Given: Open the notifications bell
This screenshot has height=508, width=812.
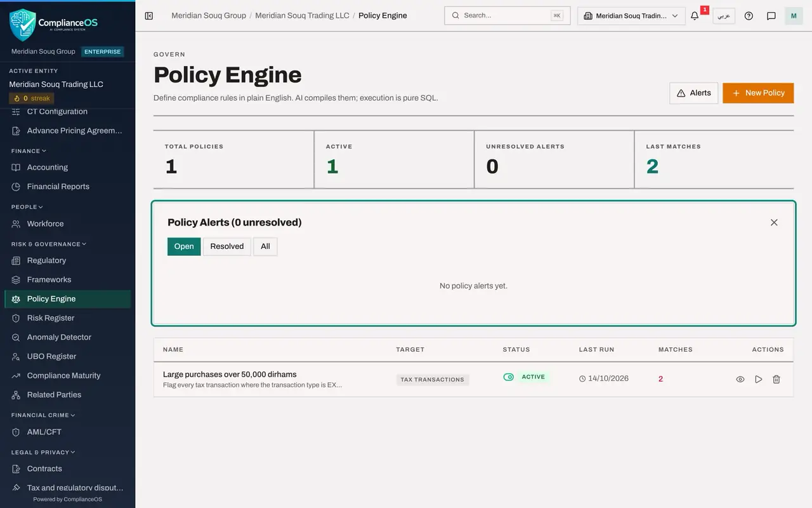Looking at the screenshot, I should click(x=695, y=16).
